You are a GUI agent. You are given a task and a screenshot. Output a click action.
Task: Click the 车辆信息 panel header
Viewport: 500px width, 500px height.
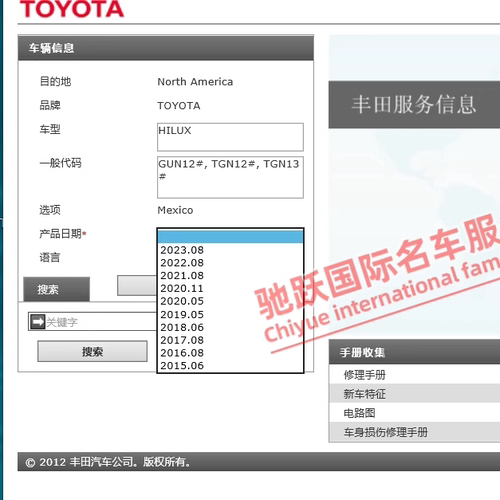(166, 48)
